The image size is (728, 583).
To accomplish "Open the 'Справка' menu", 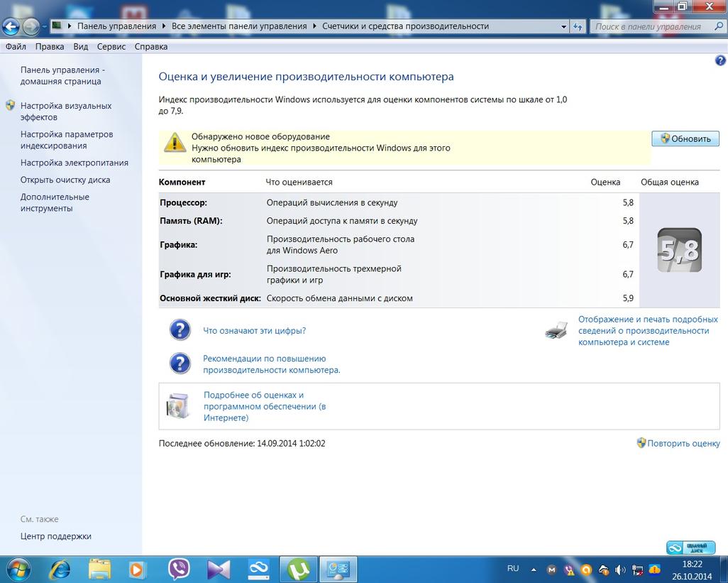I will click(151, 46).
